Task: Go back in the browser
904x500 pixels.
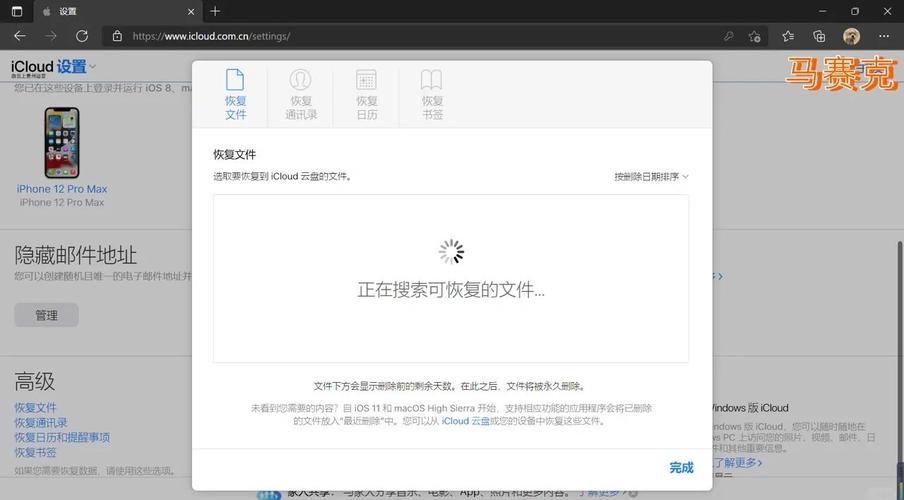Action: (20, 36)
